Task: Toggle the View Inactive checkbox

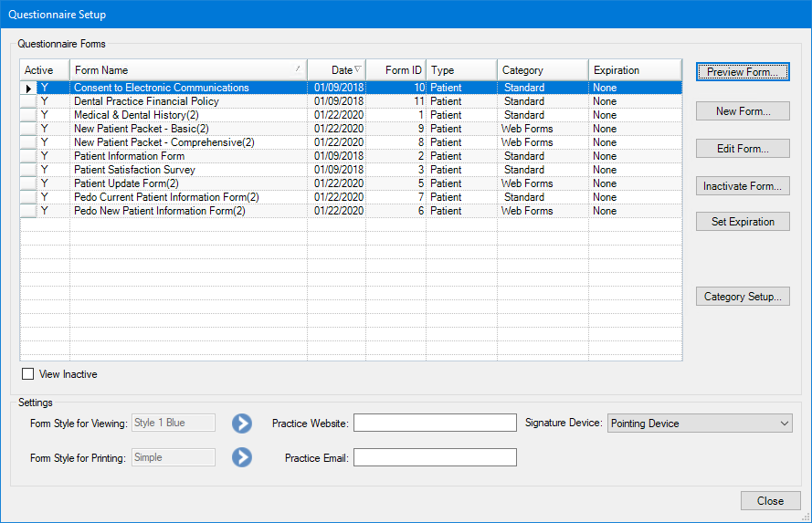Action: coord(28,374)
